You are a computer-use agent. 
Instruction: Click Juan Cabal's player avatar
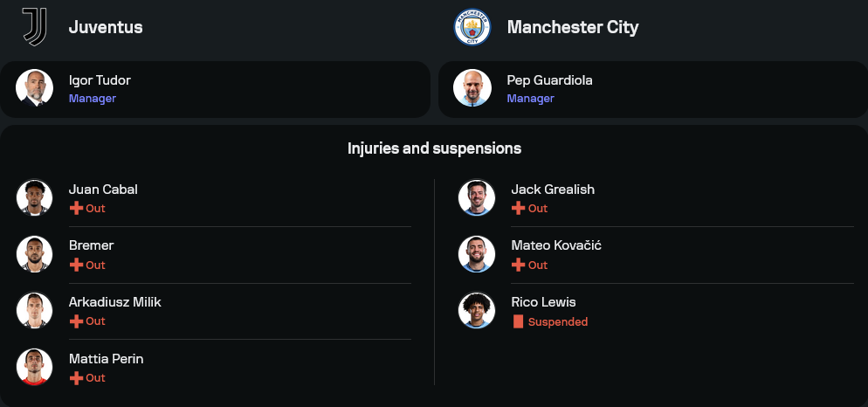coord(35,197)
